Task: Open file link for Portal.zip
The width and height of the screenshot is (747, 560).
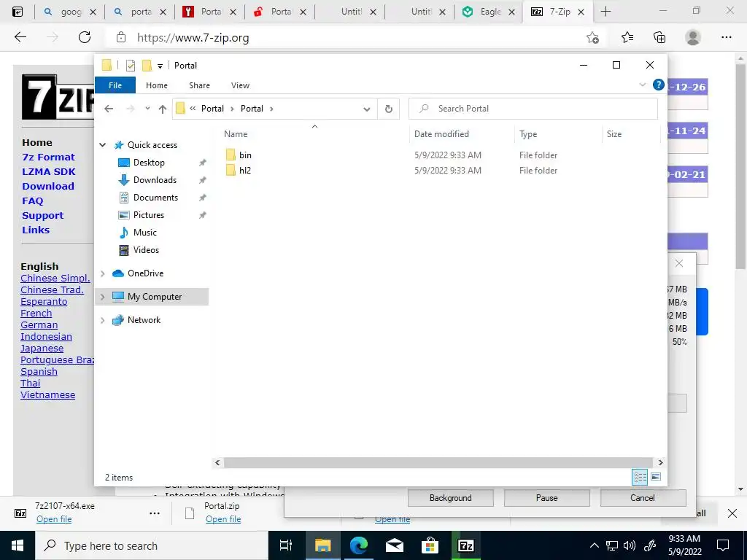Action: pos(223,519)
